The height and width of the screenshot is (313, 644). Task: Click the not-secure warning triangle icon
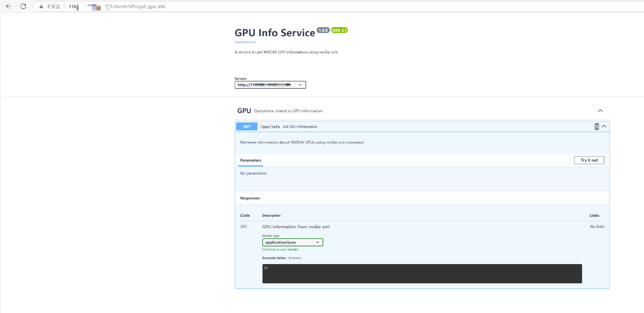click(x=41, y=7)
